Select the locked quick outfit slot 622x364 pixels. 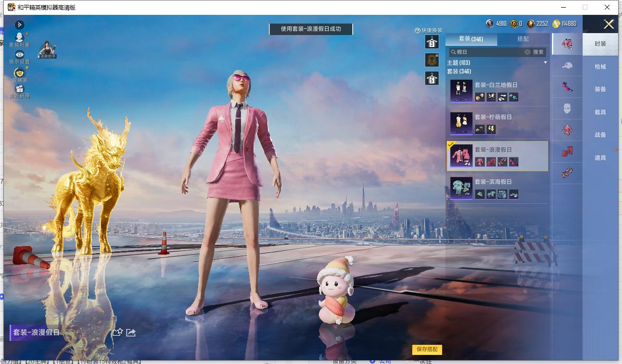point(432,60)
